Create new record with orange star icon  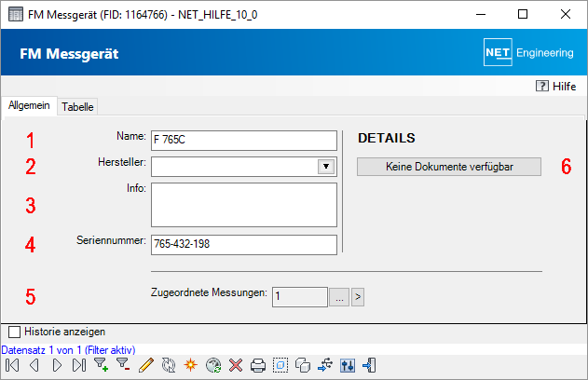pos(190,365)
